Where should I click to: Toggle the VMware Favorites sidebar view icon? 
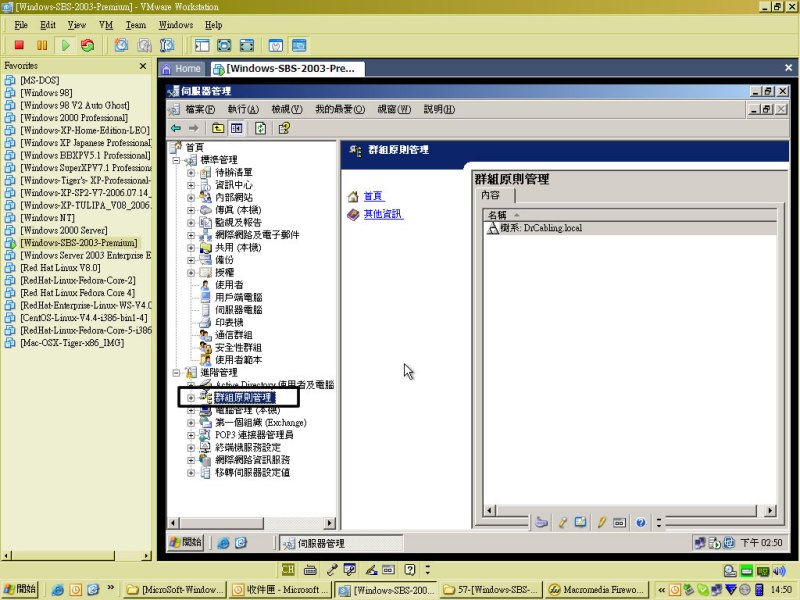pos(202,45)
